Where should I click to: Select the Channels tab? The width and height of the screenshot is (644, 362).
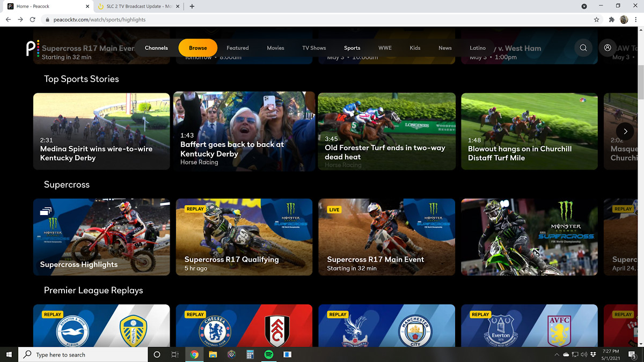[x=156, y=48]
